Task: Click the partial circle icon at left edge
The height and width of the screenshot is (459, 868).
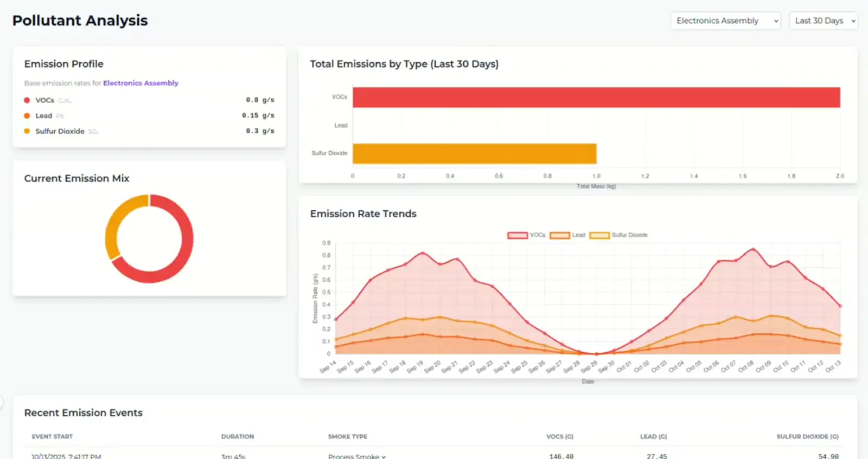Action: tap(2, 402)
